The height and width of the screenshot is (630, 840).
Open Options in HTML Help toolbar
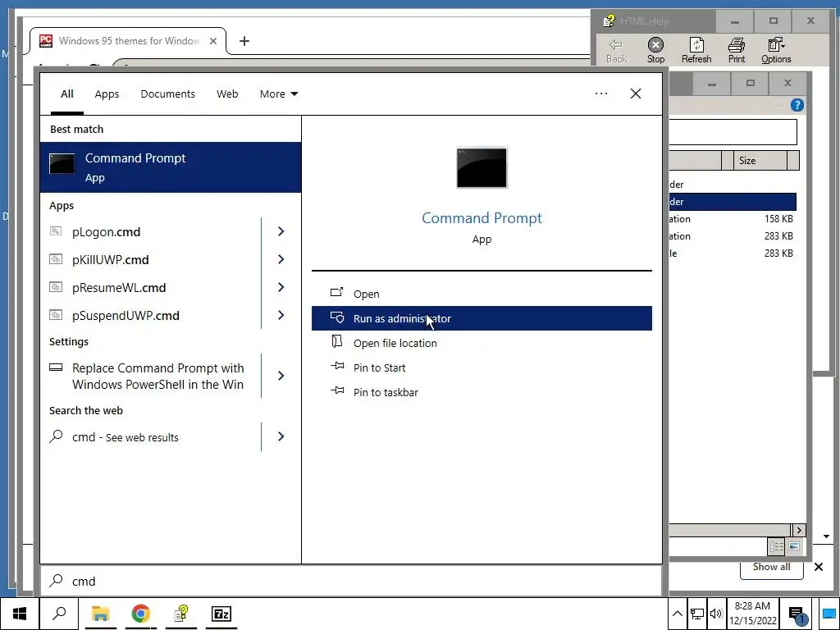pyautogui.click(x=776, y=50)
